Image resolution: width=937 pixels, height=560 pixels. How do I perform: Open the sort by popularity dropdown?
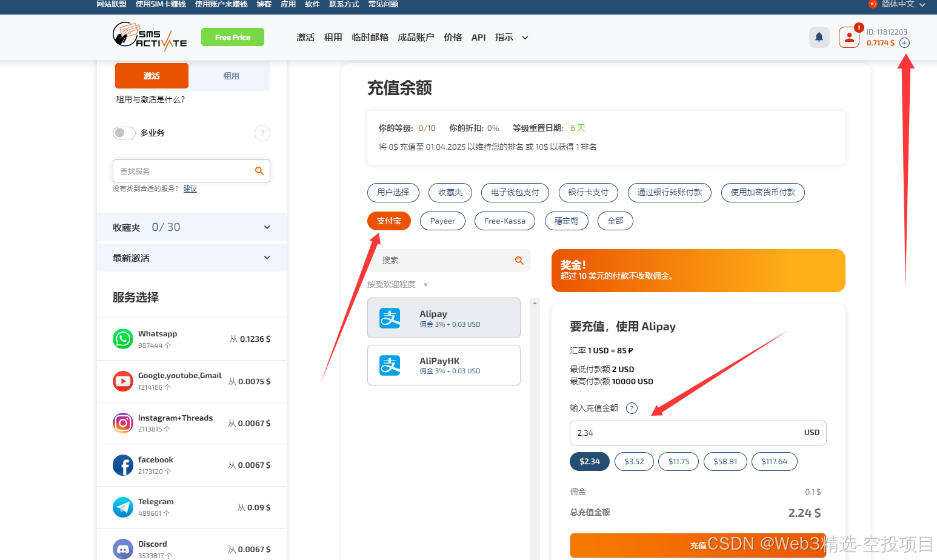click(398, 284)
